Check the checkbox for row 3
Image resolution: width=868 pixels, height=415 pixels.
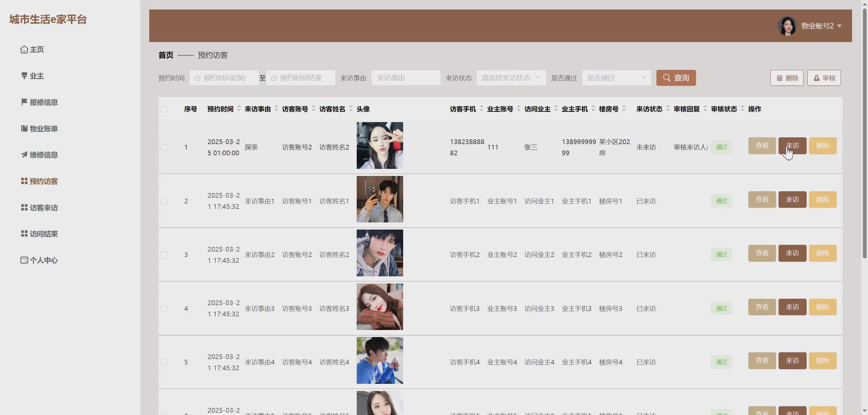[164, 255]
